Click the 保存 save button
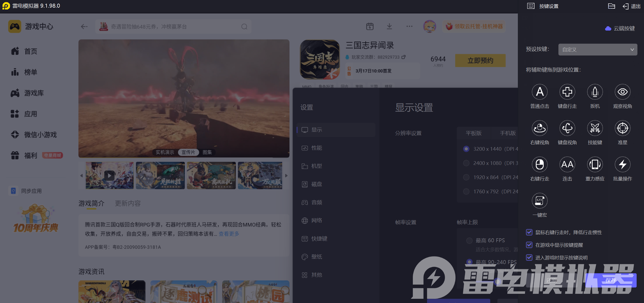Viewport: 644px width, 303px height. coord(611,280)
